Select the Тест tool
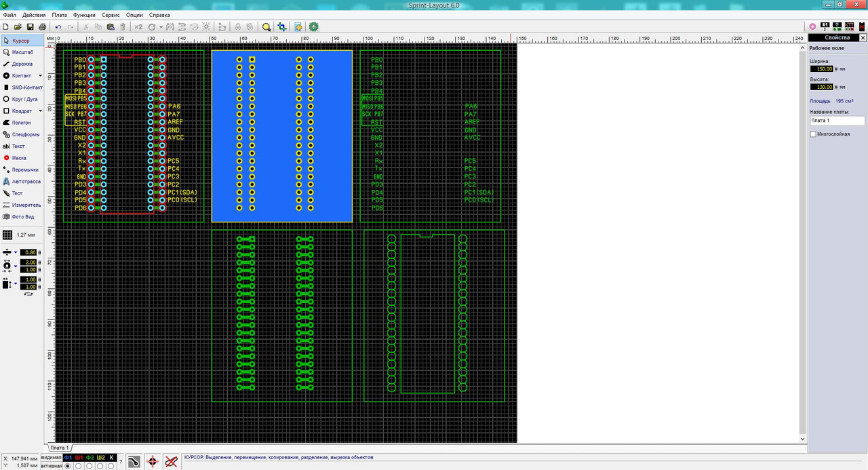 coord(22,193)
